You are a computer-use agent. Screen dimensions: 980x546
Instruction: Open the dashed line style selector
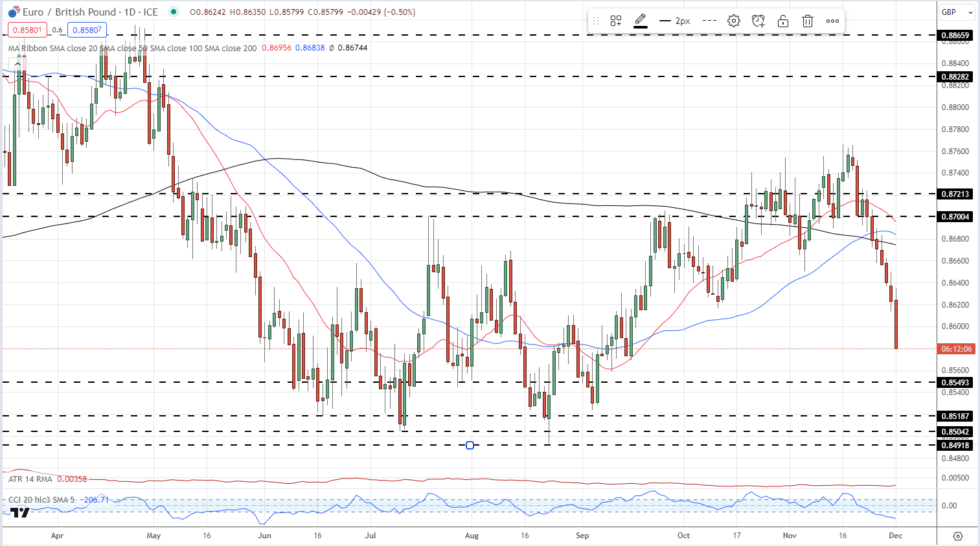point(709,21)
